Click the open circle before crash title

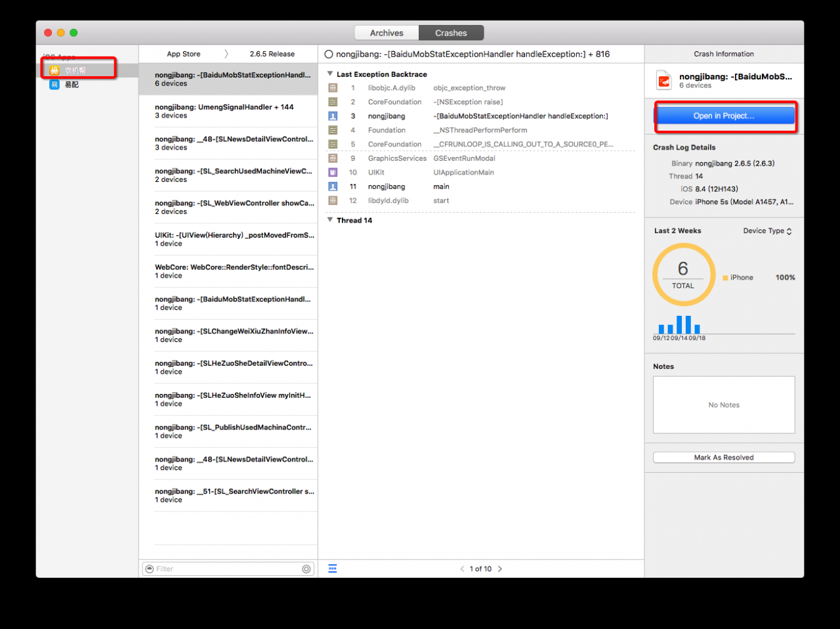(x=329, y=54)
